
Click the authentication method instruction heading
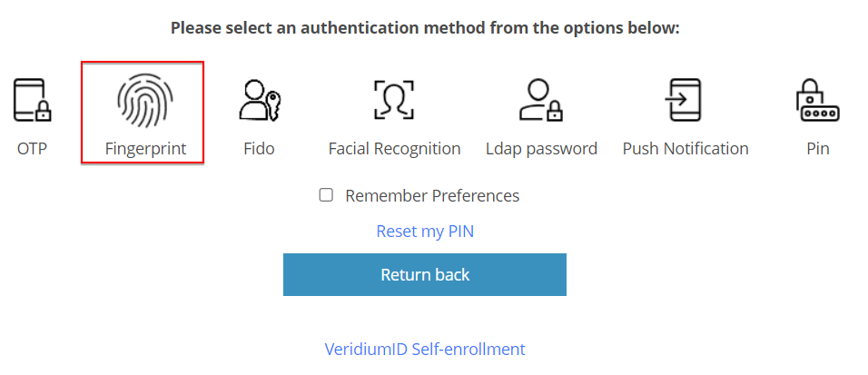tap(425, 27)
